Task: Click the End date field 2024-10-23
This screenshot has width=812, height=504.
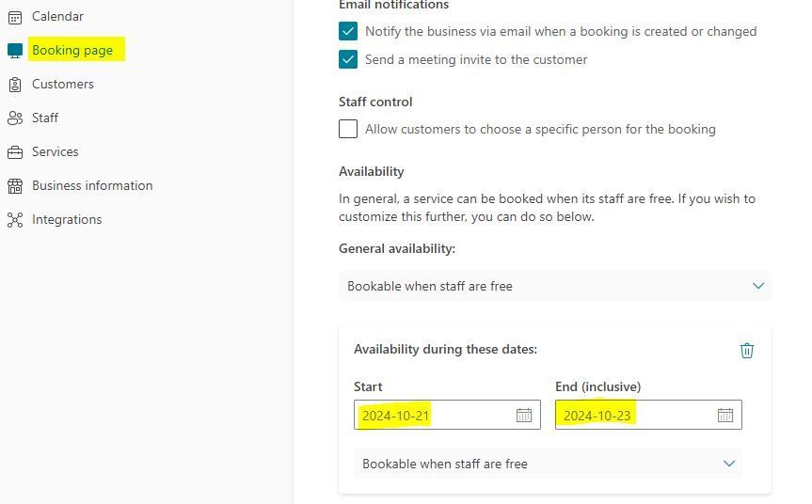Action: tap(648, 415)
